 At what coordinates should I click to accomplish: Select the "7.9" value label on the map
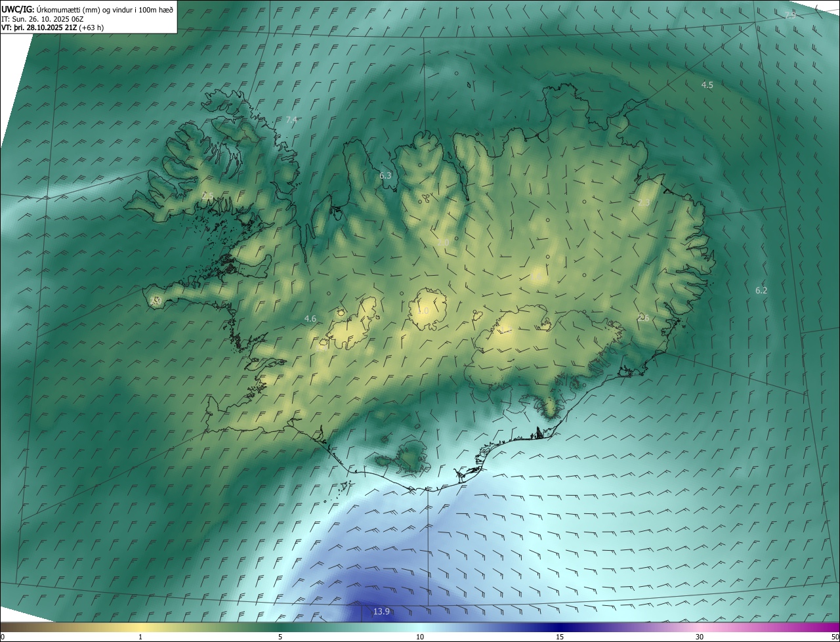coord(791,14)
